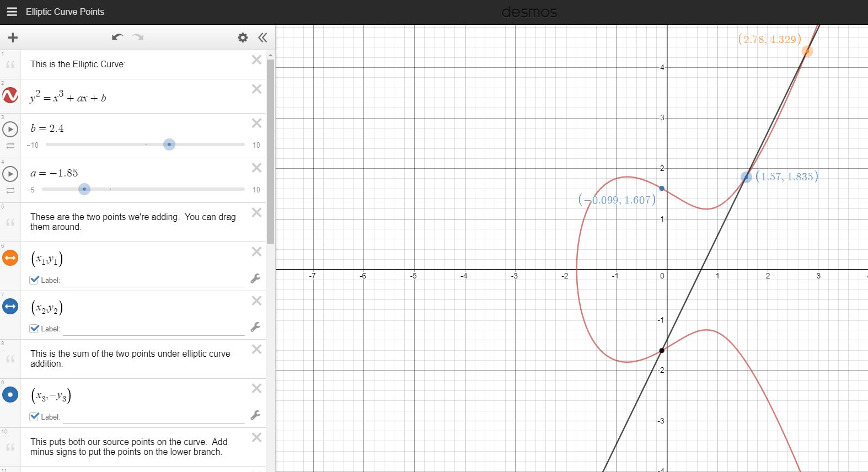The height and width of the screenshot is (472, 868).
Task: Click note 'This puts both our source points'
Action: coord(128,447)
